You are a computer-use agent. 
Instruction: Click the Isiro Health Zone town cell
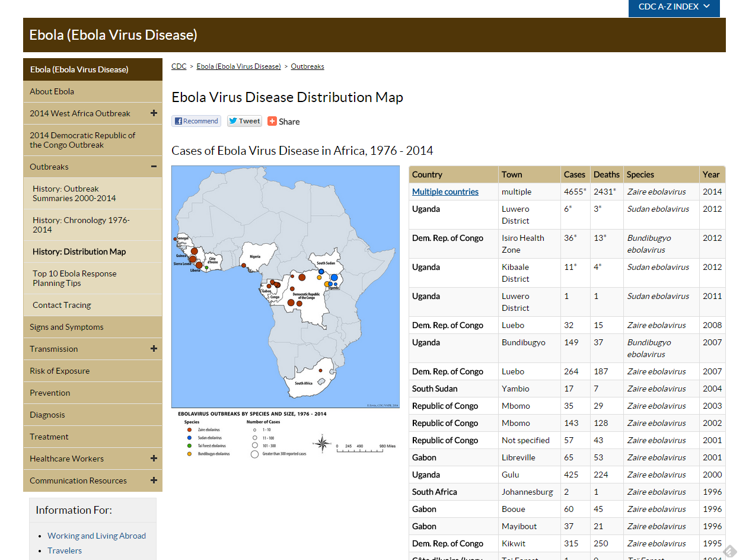click(530, 244)
